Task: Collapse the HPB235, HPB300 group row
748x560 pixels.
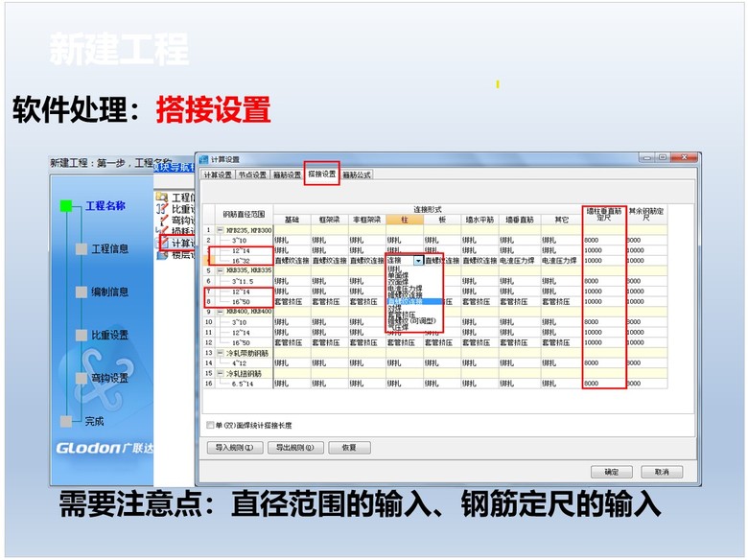Action: coord(220,230)
